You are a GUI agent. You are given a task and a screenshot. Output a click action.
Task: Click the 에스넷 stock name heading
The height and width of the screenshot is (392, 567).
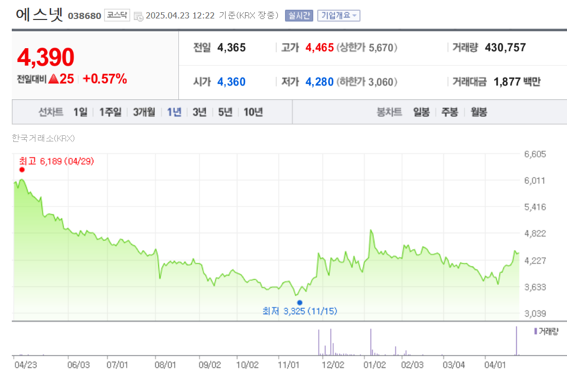coord(39,15)
